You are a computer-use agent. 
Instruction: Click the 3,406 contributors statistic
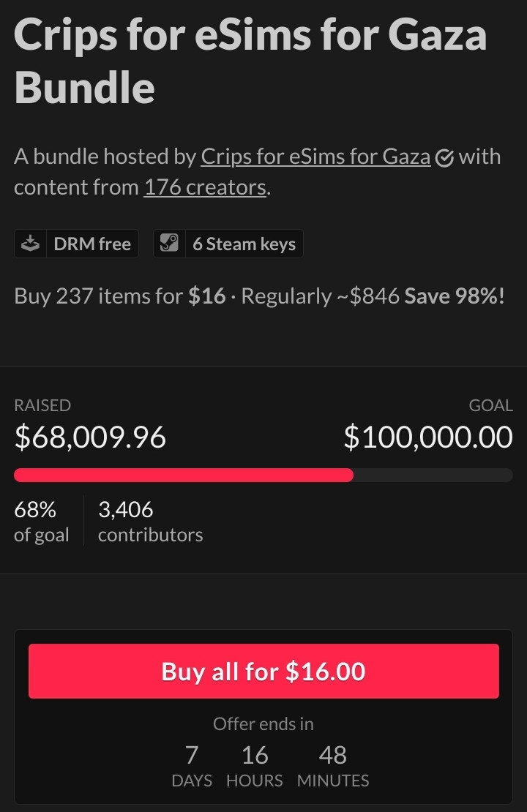[150, 522]
